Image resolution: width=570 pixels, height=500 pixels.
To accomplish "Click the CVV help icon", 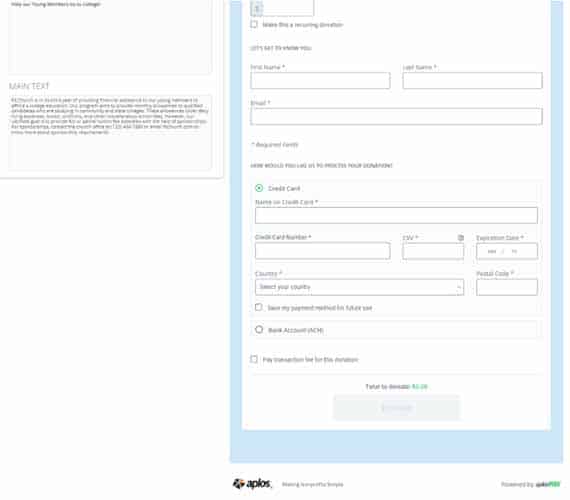I will point(461,237).
